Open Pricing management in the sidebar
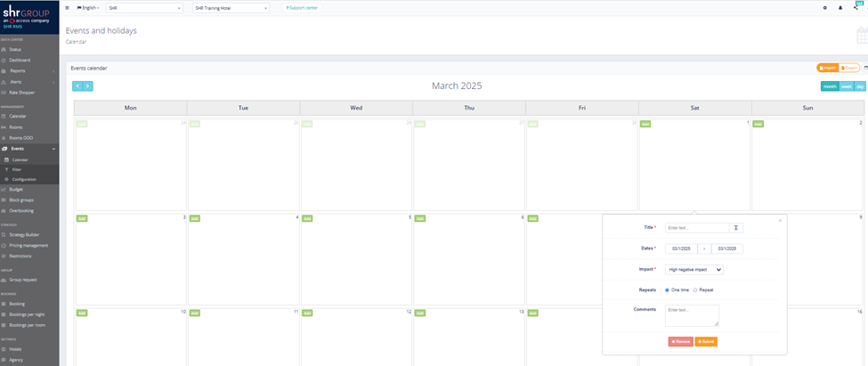This screenshot has width=868, height=366. (x=29, y=245)
